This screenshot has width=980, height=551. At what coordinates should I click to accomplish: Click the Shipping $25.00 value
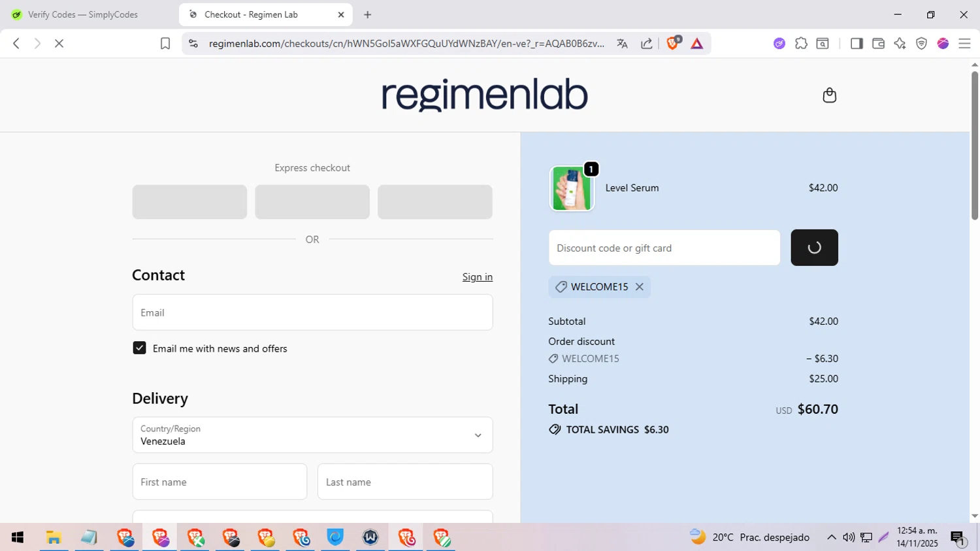(x=823, y=378)
